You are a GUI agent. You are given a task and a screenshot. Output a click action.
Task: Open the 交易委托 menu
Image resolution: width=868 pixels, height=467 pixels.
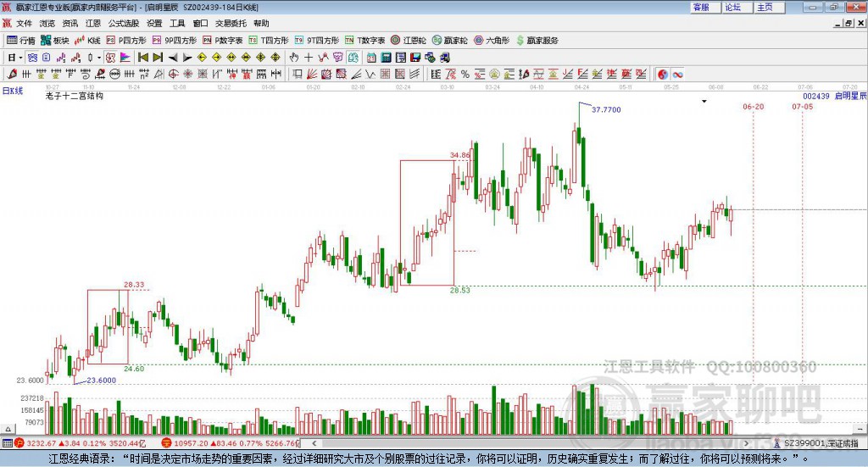[231, 23]
